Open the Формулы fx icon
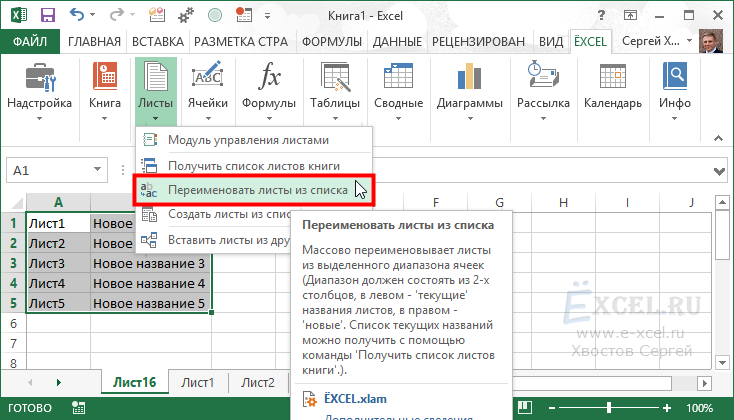Viewport: 734px width, 420px height. point(269,76)
